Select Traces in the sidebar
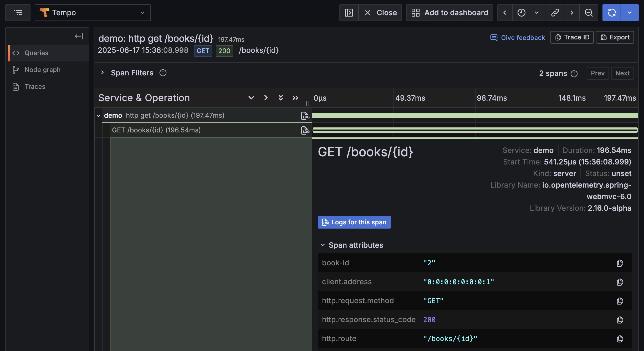Viewport: 644px width, 351px height. (35, 87)
